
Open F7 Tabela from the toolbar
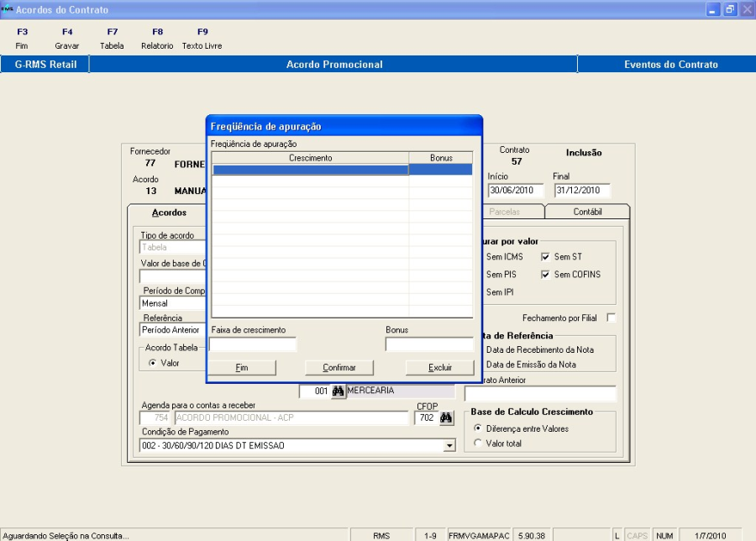(x=112, y=39)
